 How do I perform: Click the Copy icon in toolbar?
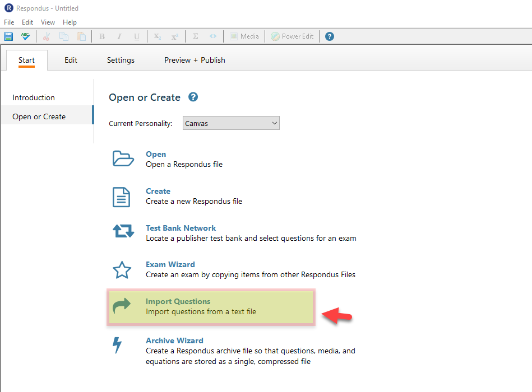(64, 36)
